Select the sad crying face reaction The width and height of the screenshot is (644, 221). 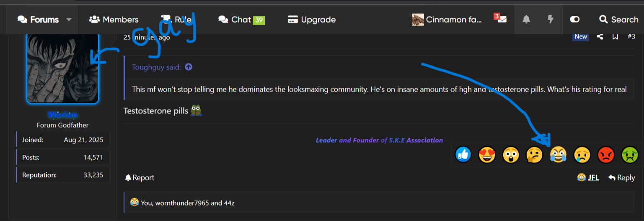[x=582, y=155]
